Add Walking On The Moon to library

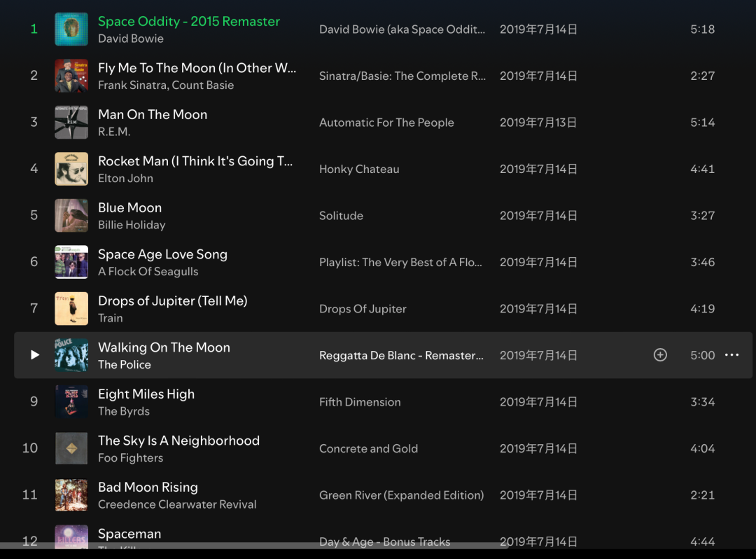click(660, 355)
